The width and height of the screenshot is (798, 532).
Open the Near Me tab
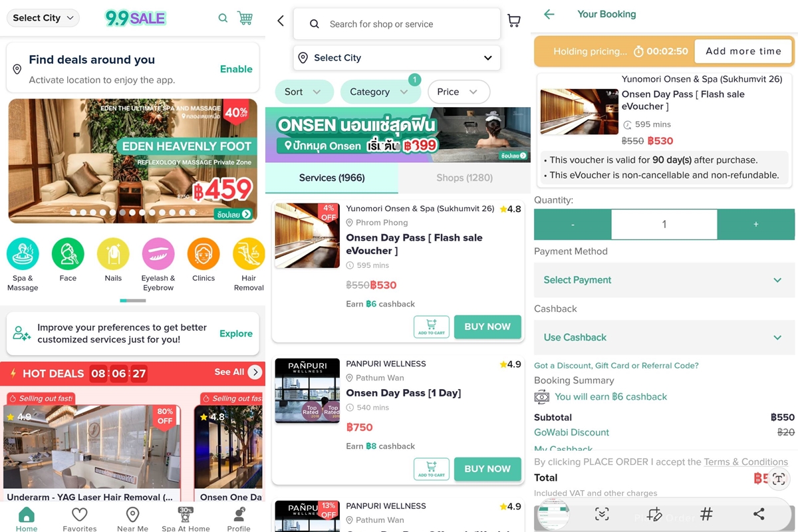point(132,519)
